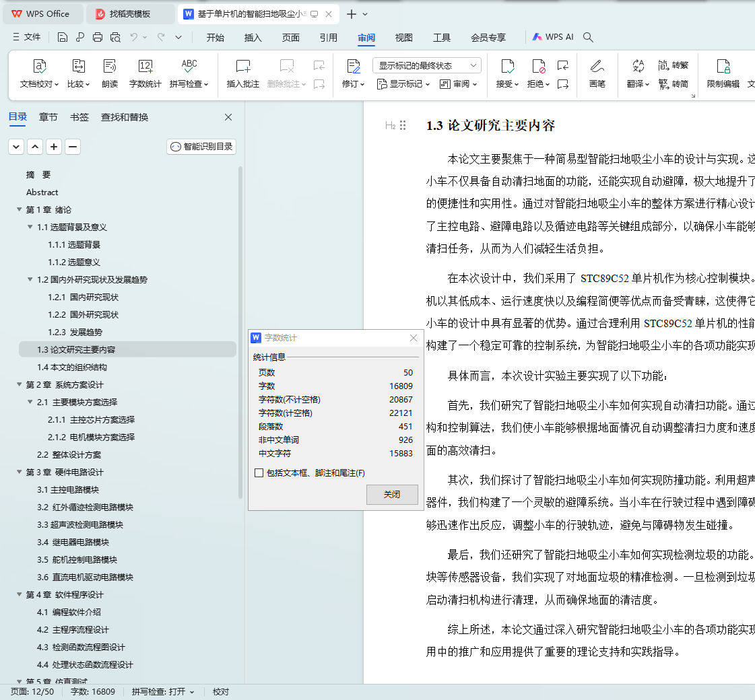755x700 pixels.
Task: Switch to the 插入 ribbon tab
Action: point(253,38)
